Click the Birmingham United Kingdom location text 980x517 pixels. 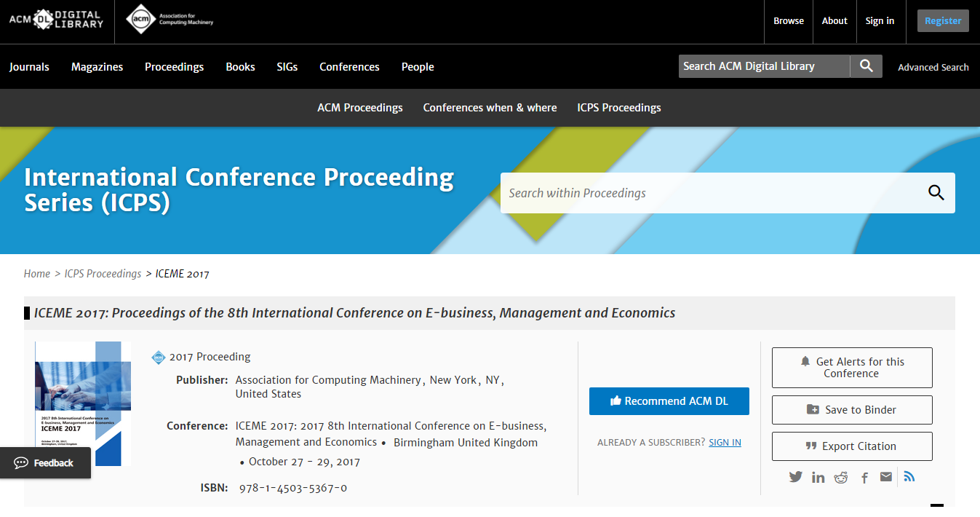[x=466, y=443]
